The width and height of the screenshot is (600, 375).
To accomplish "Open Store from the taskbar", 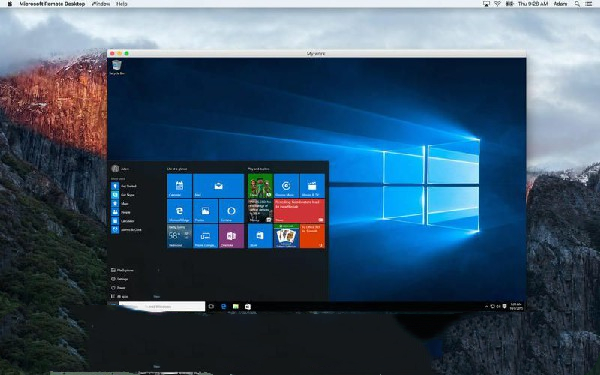I will click(x=248, y=307).
